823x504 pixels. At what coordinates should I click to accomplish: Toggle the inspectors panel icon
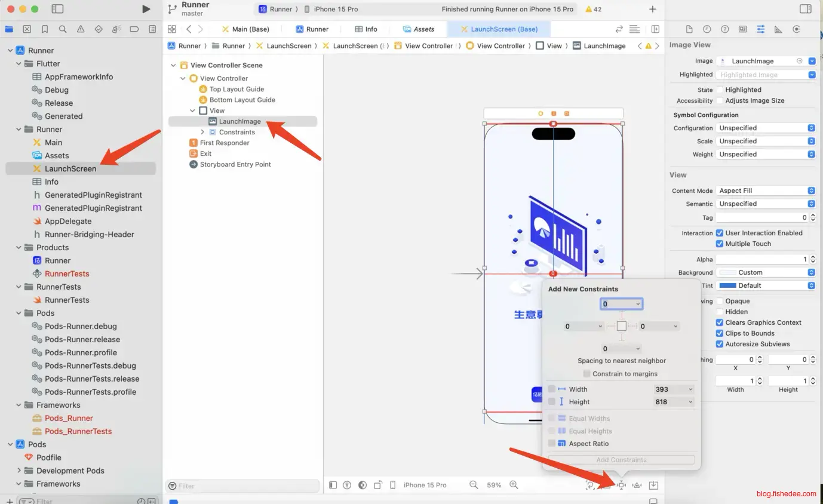pyautogui.click(x=806, y=9)
